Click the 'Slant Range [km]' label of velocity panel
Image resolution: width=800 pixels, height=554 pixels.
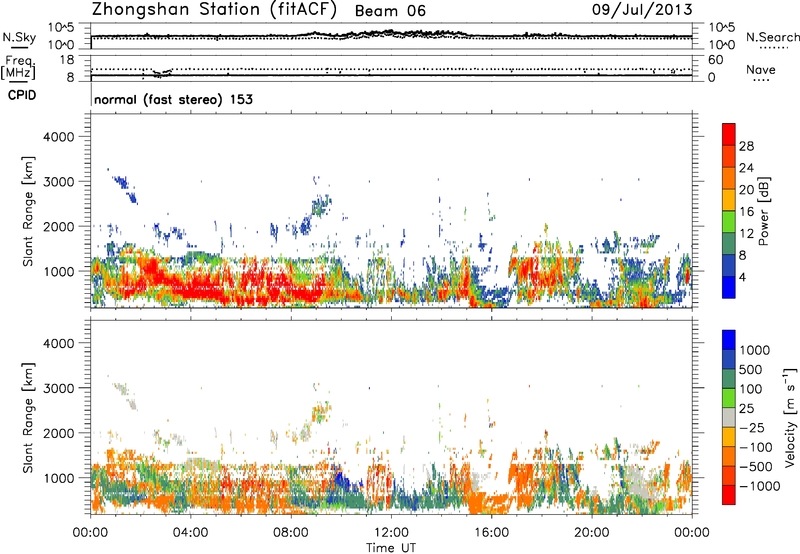coord(28,417)
